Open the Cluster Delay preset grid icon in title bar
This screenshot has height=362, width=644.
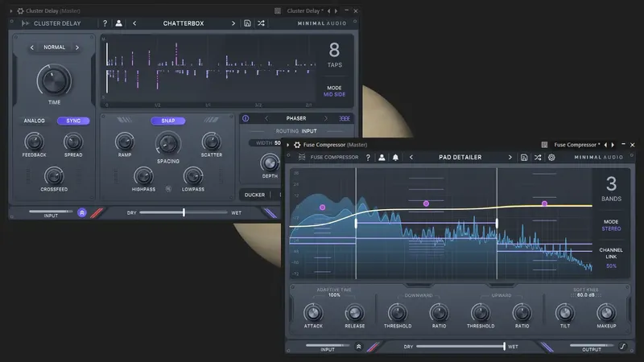click(x=278, y=10)
